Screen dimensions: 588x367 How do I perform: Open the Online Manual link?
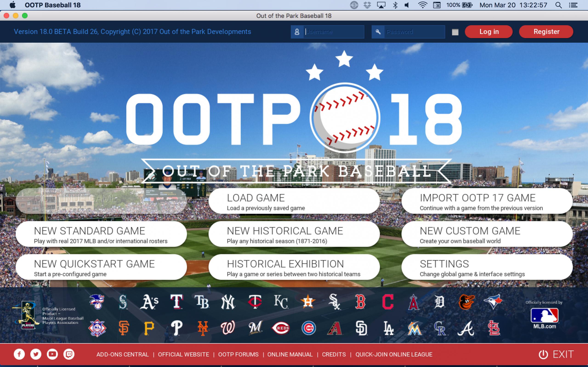[x=290, y=354]
